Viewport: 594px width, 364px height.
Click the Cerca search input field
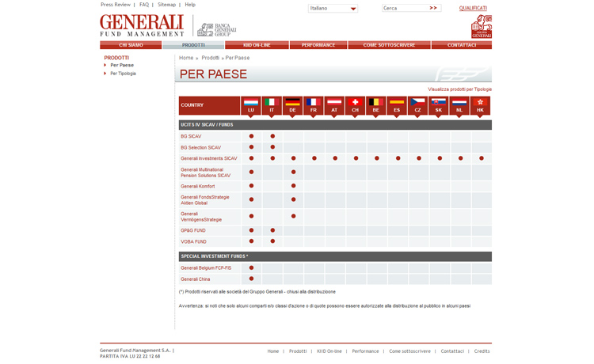(x=405, y=8)
